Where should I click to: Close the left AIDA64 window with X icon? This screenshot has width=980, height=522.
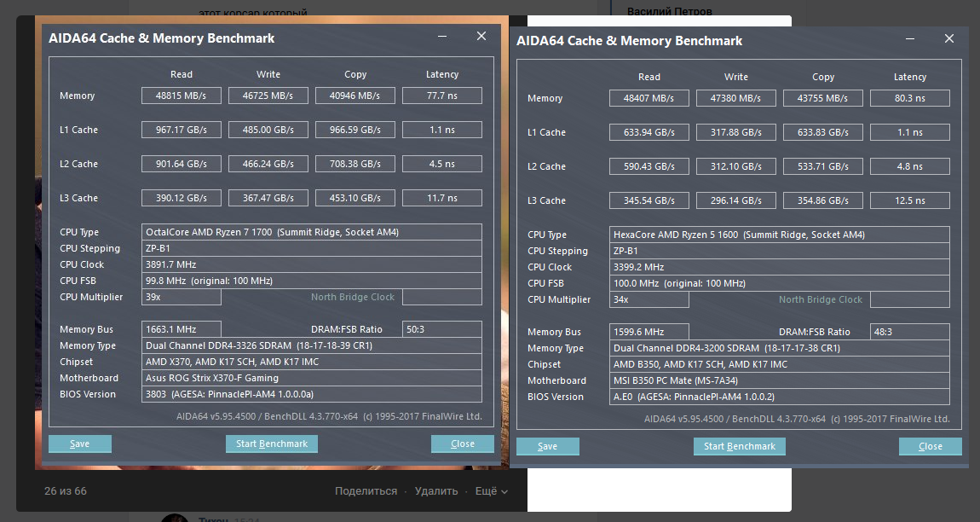coord(481,37)
